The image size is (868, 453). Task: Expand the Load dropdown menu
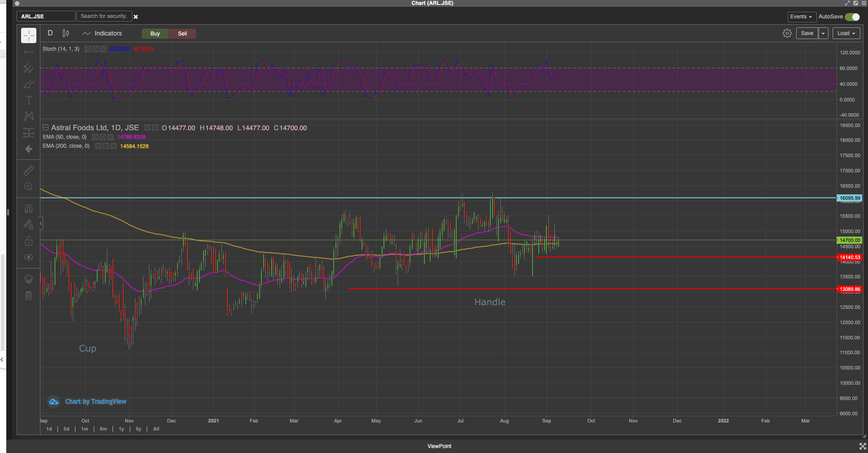pyautogui.click(x=846, y=33)
